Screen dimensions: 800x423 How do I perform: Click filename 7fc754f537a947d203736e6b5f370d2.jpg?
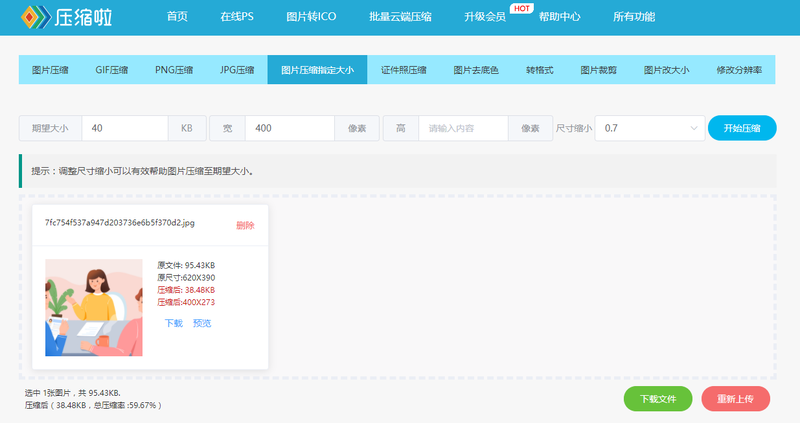(x=119, y=223)
